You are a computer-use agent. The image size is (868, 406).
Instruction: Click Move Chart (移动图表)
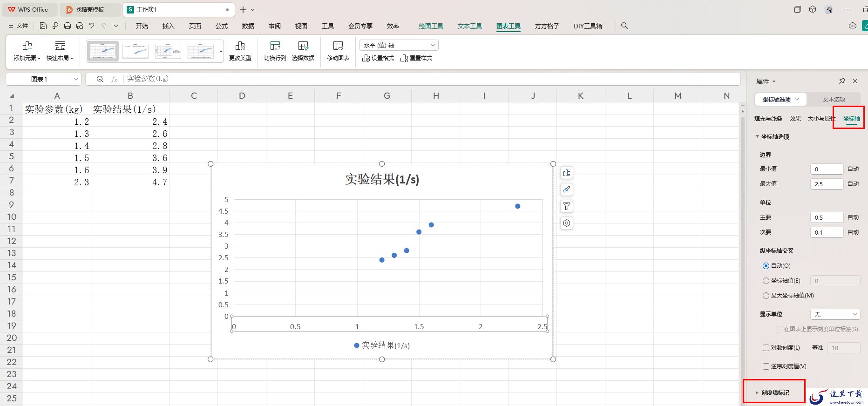click(338, 51)
